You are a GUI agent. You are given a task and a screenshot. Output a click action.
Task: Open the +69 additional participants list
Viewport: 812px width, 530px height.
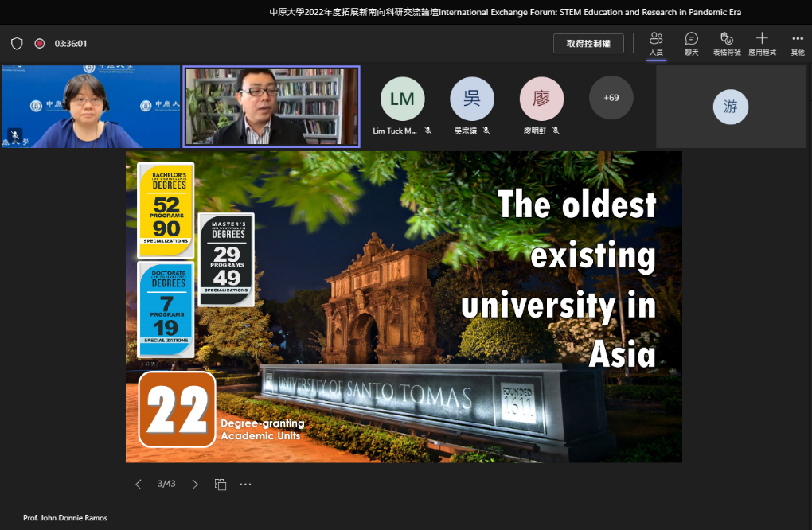[611, 98]
